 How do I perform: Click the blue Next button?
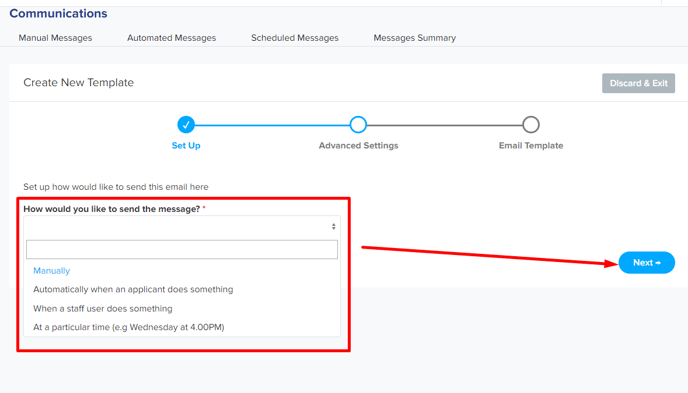(647, 262)
